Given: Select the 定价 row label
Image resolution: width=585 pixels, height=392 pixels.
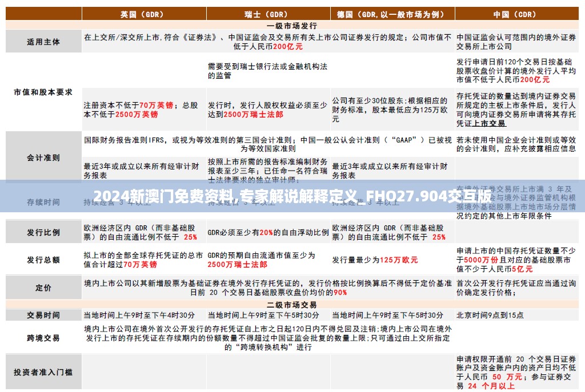Looking at the screenshot, I should click(43, 288).
